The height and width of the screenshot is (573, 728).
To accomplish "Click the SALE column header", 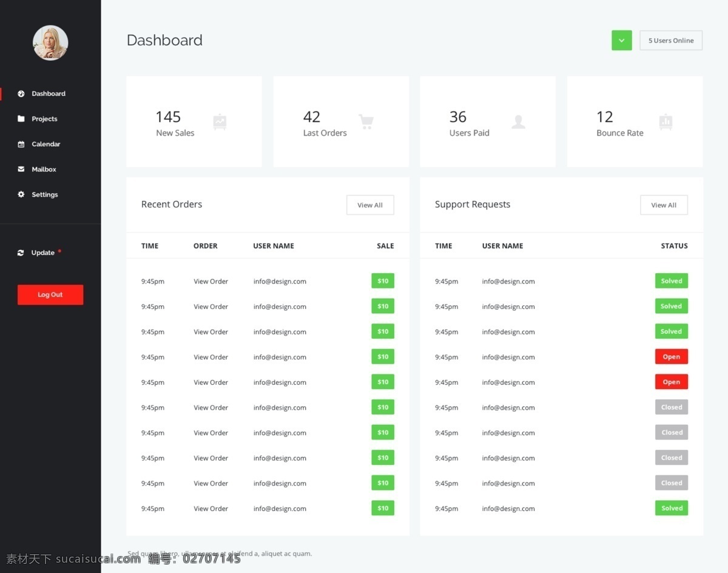I will 385,246.
